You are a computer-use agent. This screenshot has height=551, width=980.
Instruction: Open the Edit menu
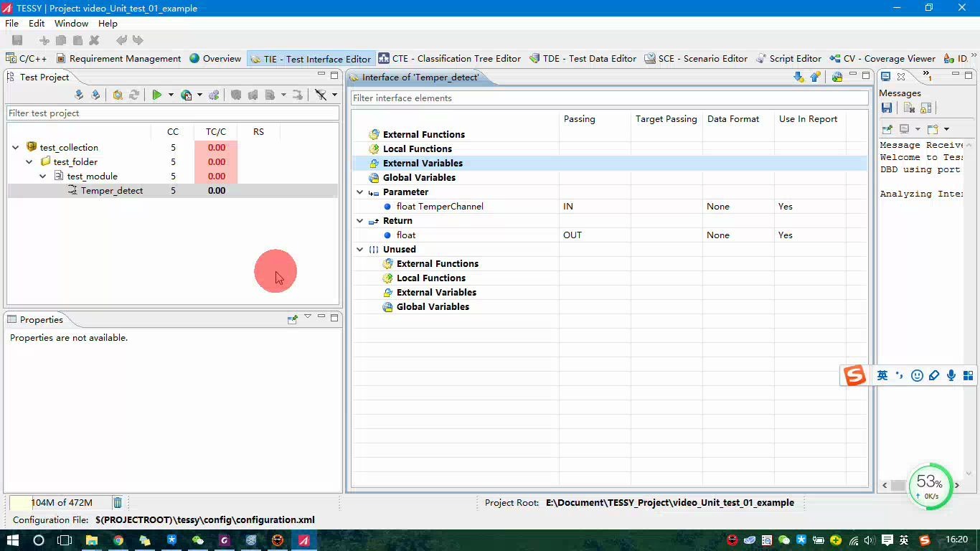(x=37, y=24)
